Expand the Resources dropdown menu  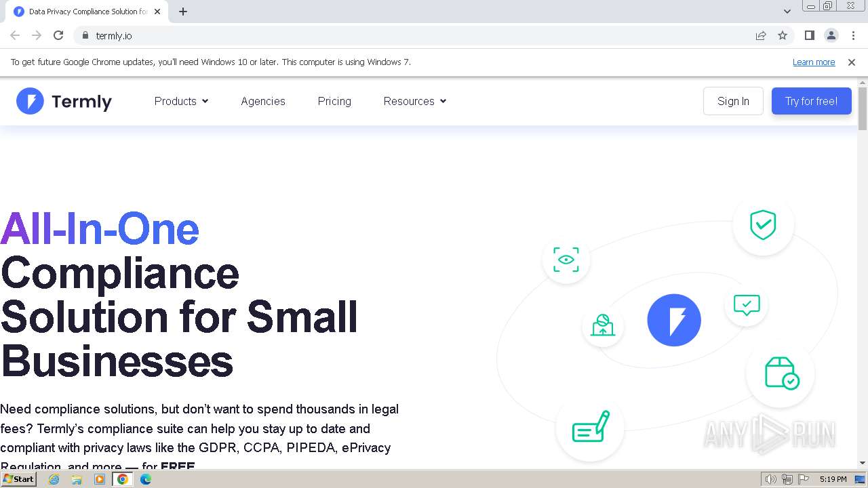[x=415, y=101]
